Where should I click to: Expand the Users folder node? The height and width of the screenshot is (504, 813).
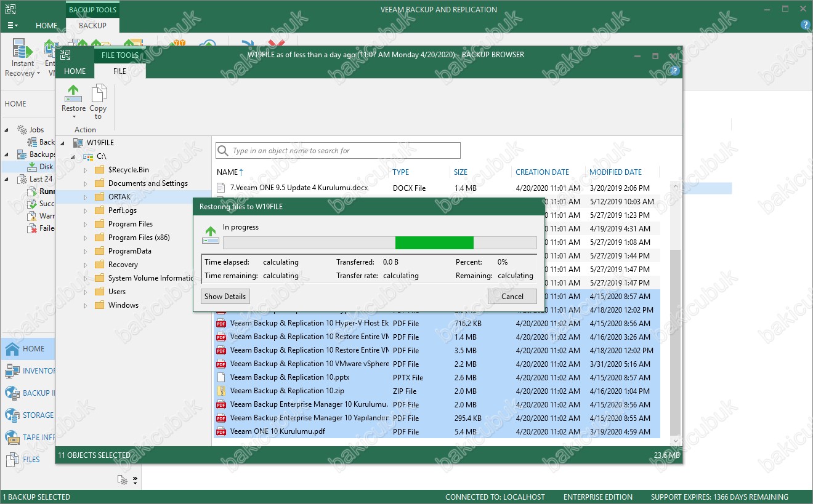86,292
